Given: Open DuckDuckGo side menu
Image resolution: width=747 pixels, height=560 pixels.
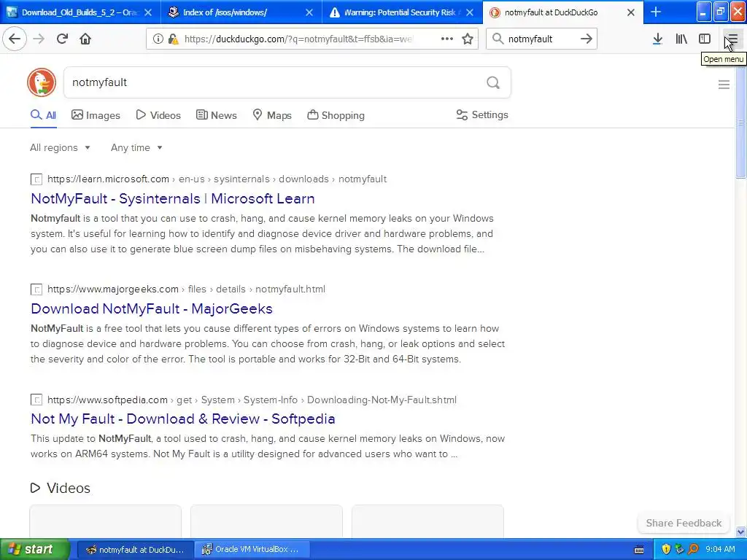Looking at the screenshot, I should coord(724,85).
